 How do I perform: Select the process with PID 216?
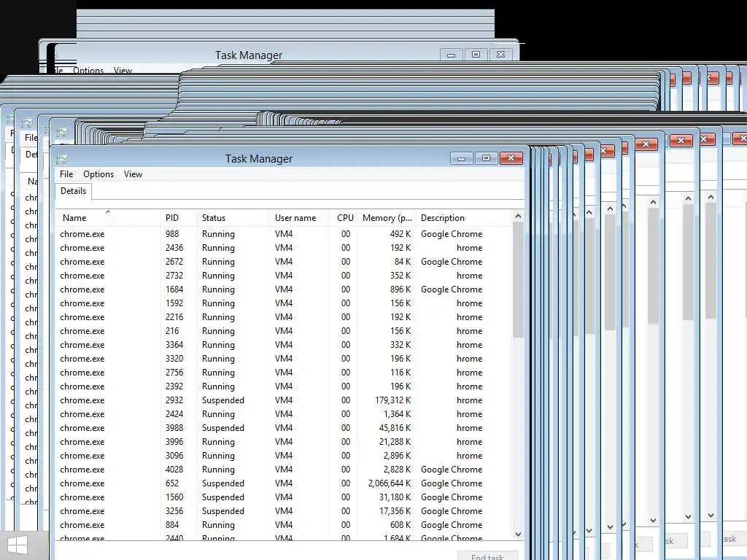pos(284,330)
